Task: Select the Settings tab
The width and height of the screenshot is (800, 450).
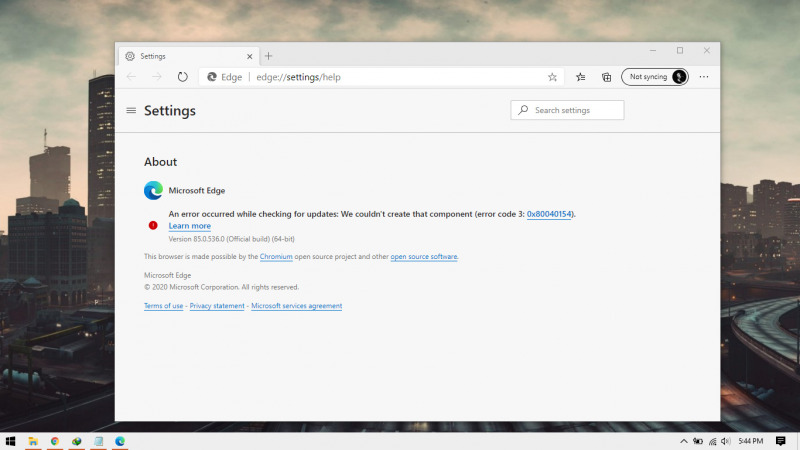Action: 189,56
